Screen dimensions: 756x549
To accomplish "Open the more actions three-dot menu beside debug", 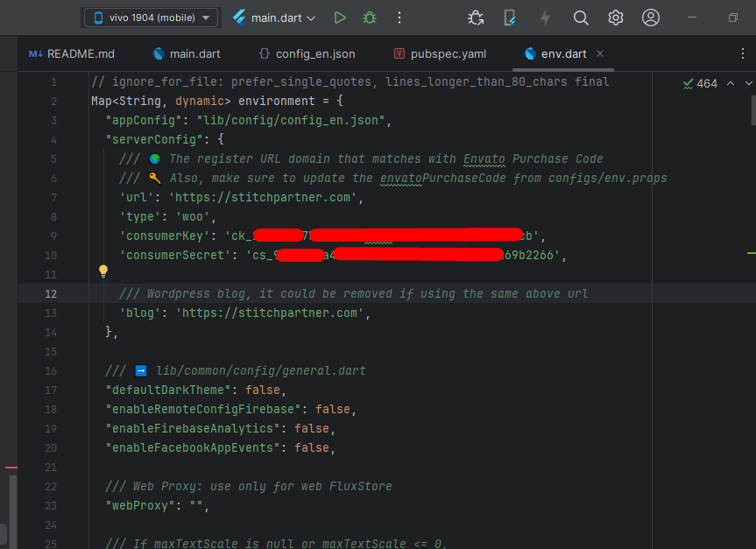I will tap(399, 18).
